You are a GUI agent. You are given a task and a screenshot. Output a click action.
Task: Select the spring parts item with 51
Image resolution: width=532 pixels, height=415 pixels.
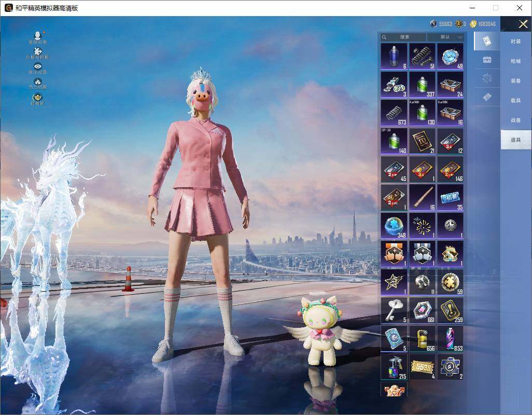[422, 57]
